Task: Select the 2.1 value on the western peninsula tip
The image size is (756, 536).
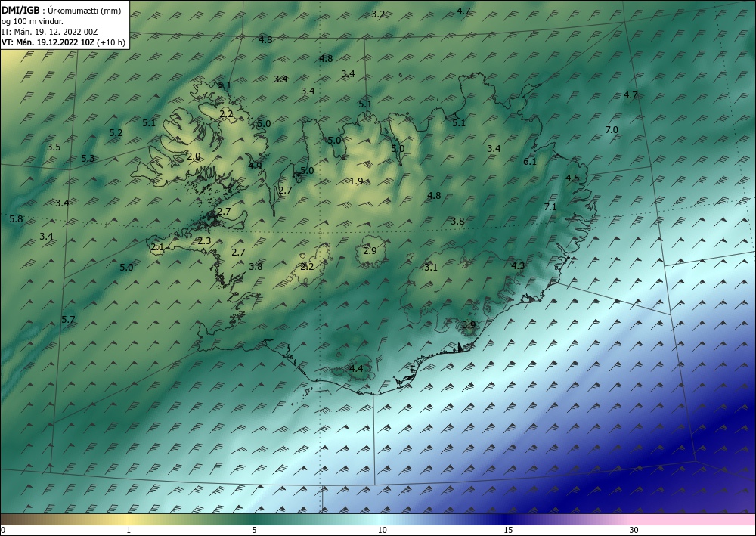Action: [158, 248]
